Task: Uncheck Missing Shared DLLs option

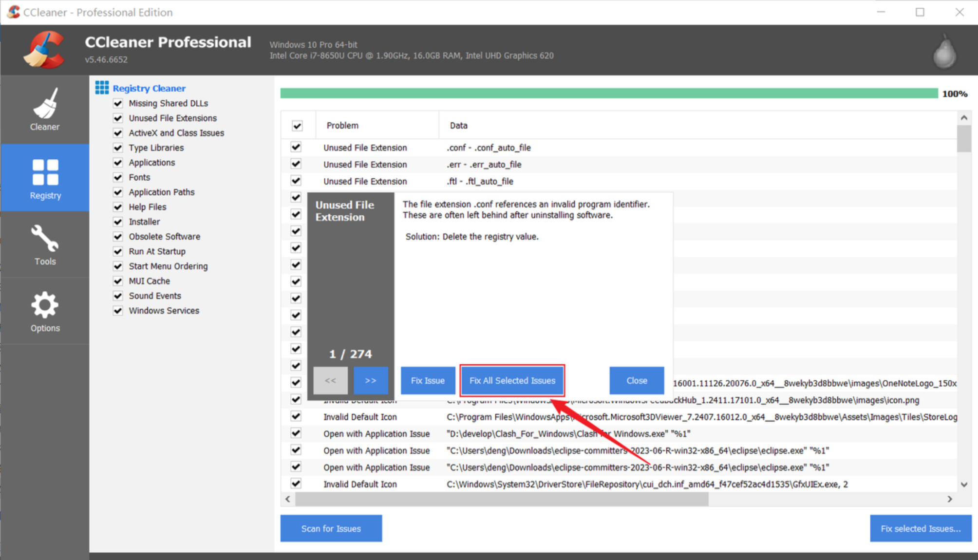Action: (118, 103)
